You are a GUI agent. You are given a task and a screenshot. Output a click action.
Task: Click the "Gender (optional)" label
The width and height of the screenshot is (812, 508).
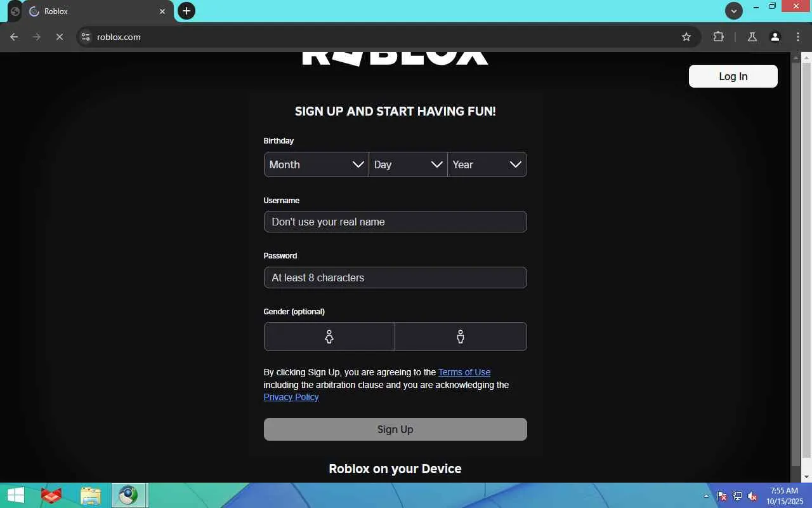tap(294, 312)
